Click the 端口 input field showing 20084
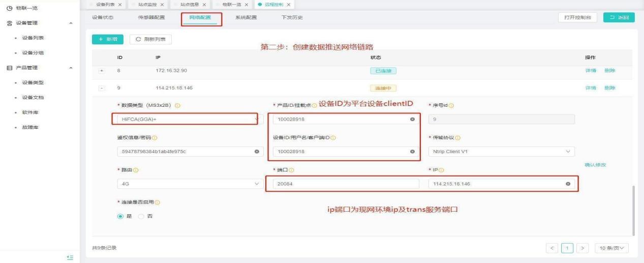Viewport: 644px width, 263px height. click(343, 184)
